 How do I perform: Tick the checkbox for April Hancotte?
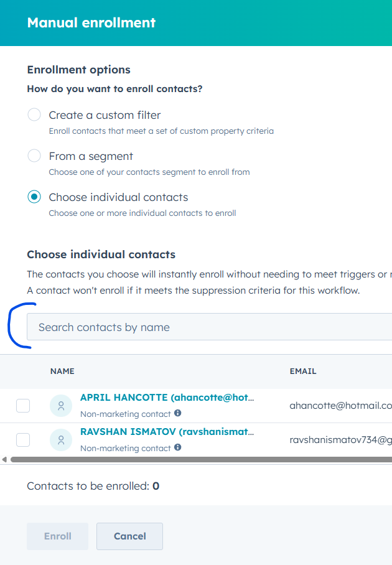(x=23, y=406)
